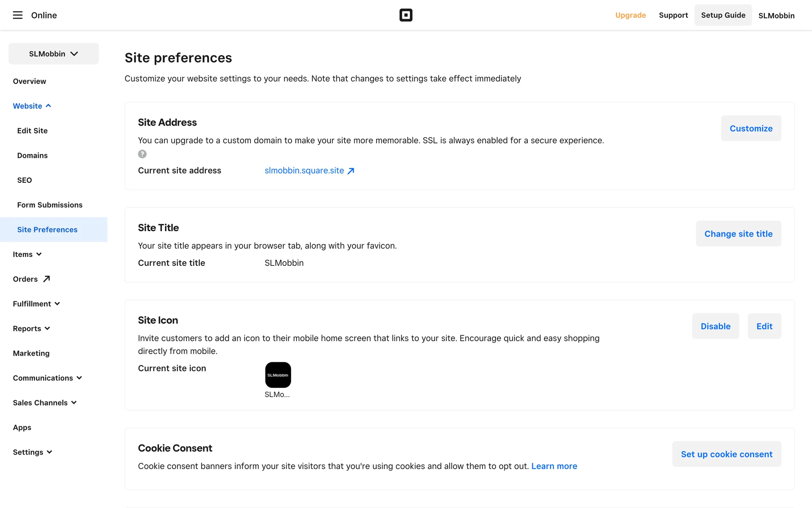Open the SLMobbin site selector dropdown
This screenshot has height=508, width=812.
54,54
